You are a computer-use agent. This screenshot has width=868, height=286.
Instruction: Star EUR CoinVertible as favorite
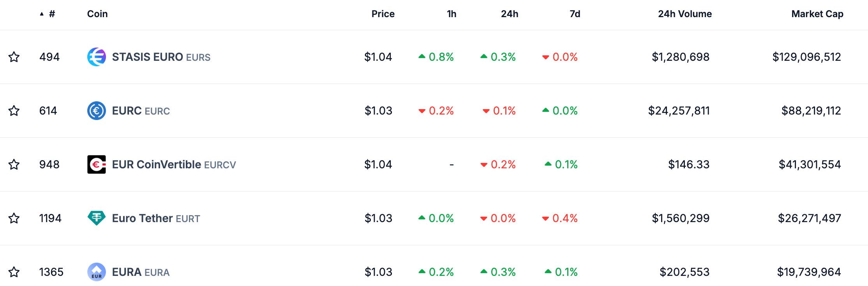click(14, 164)
